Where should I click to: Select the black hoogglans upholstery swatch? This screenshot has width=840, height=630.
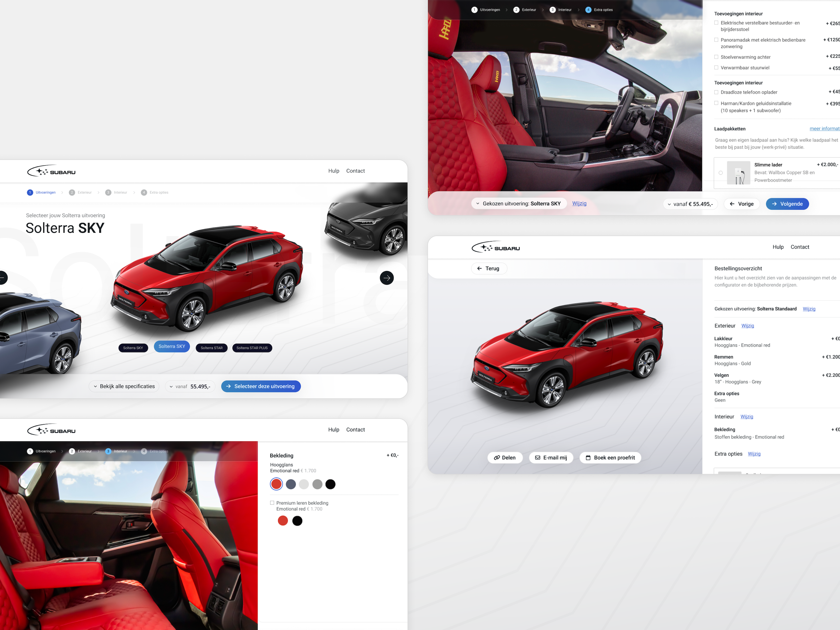[330, 484]
